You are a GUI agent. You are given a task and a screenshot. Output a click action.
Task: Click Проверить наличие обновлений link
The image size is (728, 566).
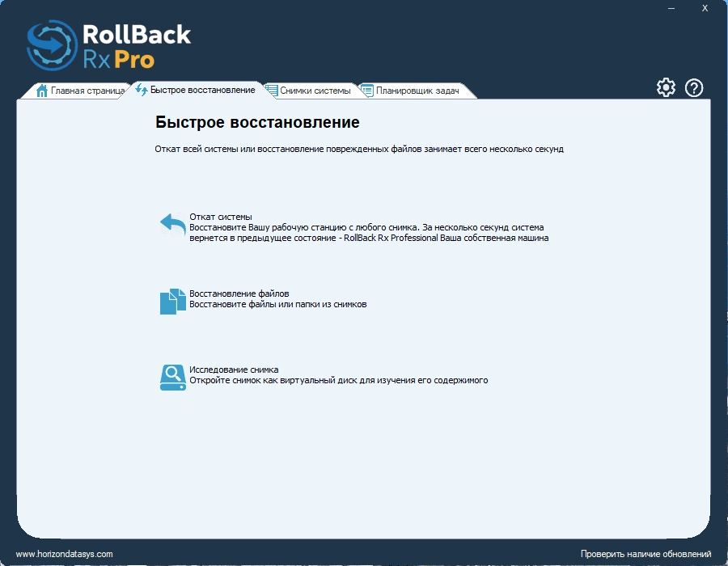point(645,554)
